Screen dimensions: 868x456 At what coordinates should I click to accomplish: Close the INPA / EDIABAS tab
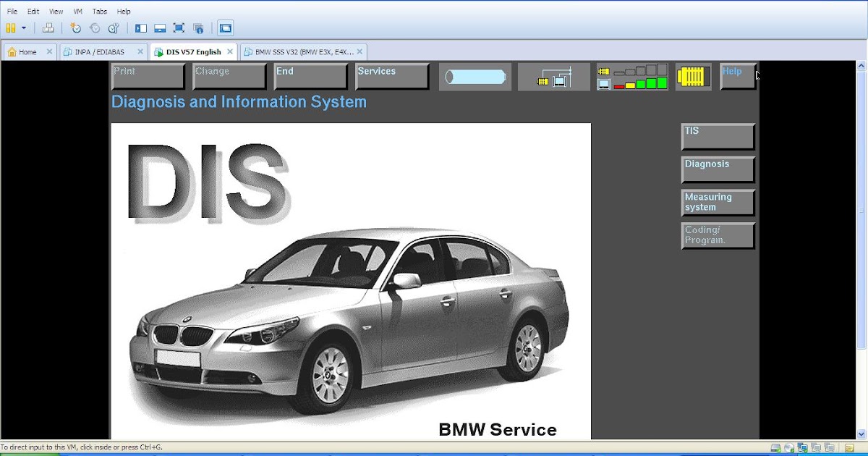[140, 52]
